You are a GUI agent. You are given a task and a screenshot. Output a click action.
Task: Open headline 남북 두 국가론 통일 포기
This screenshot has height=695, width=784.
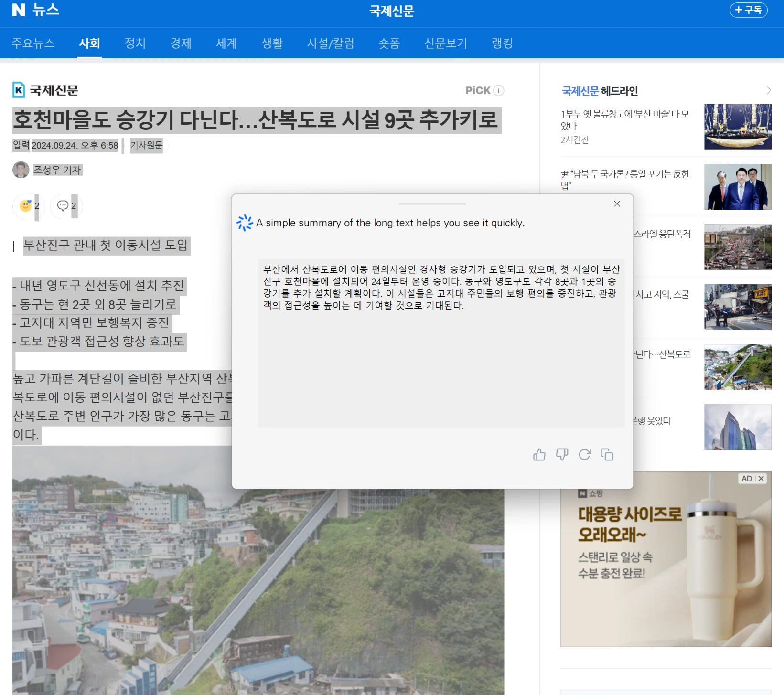[625, 180]
